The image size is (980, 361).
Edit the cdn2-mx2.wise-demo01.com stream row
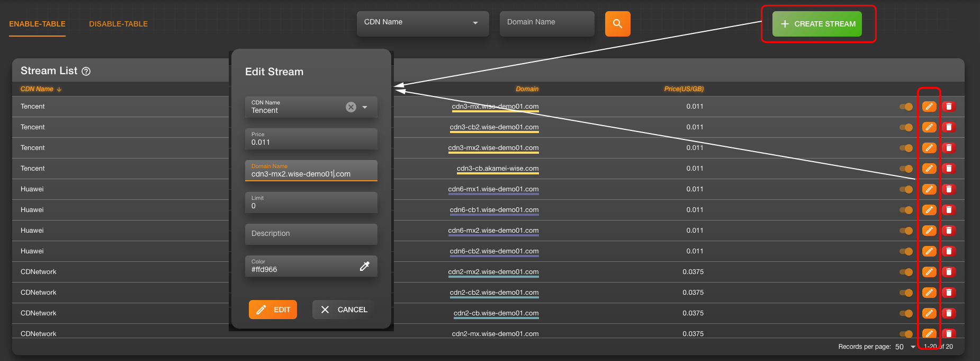coord(929,272)
